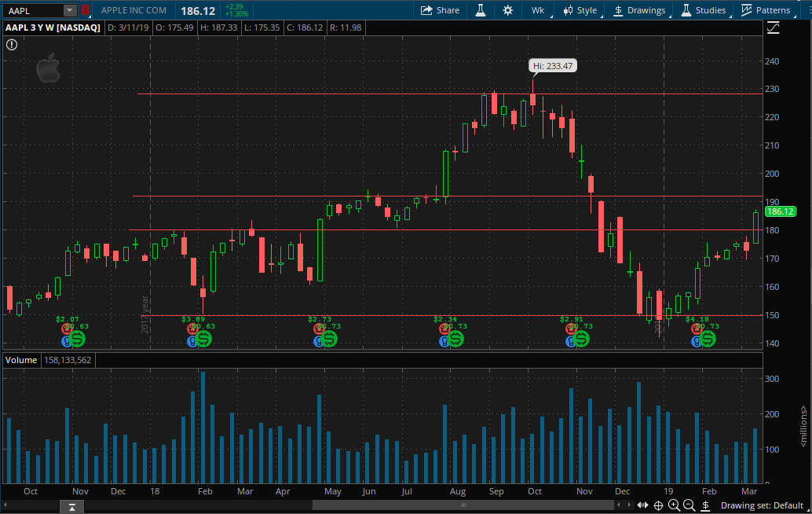Click the AAPL 3 Y W [NASDAQ] chart title
812x514 pixels.
click(x=53, y=28)
